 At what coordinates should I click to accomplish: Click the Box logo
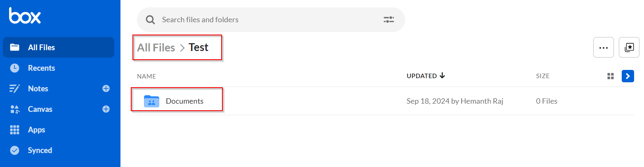[x=25, y=15]
